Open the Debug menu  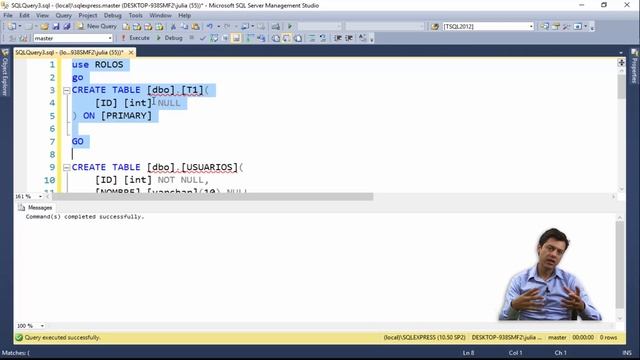coord(113,16)
